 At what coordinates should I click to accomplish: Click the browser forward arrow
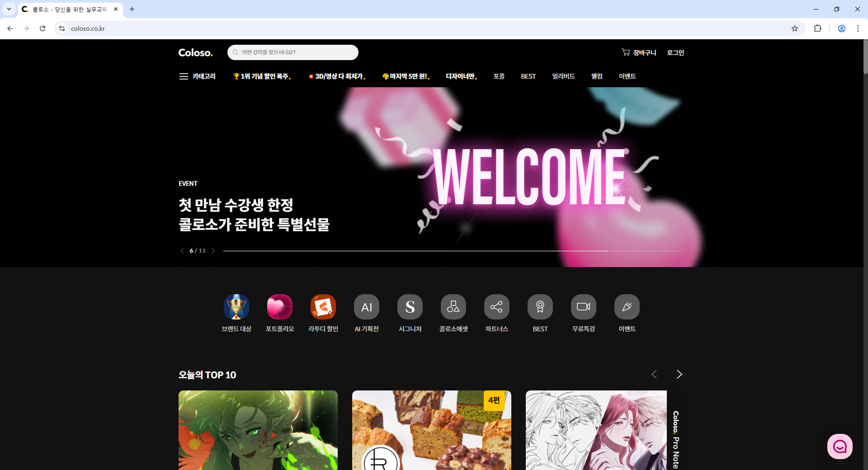[26, 28]
